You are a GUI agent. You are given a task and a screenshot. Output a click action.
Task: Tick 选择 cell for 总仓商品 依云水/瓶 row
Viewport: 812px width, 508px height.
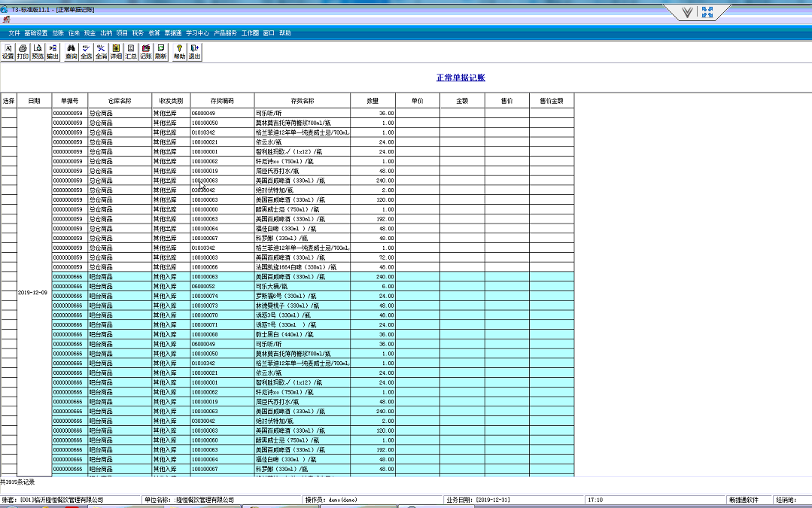[x=9, y=142]
